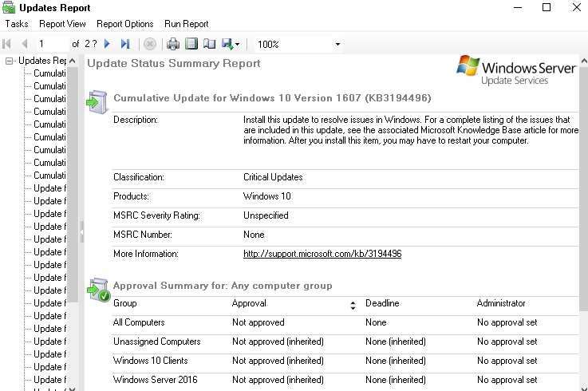Open the export format dropdown arrow
The image size is (588, 391).
237,44
